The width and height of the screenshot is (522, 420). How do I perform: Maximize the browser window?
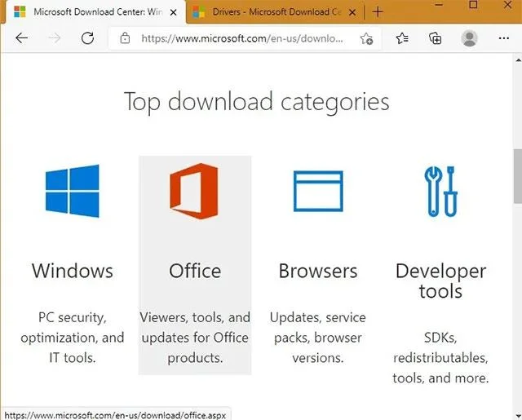click(473, 5)
